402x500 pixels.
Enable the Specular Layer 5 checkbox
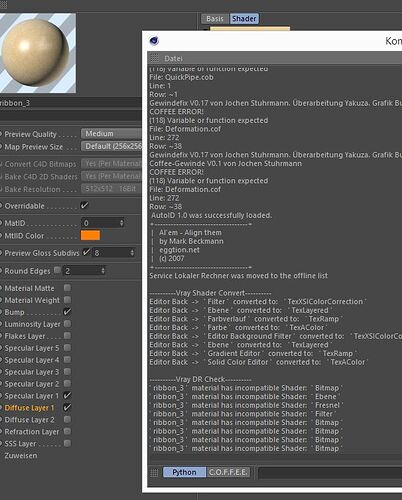(x=67, y=348)
